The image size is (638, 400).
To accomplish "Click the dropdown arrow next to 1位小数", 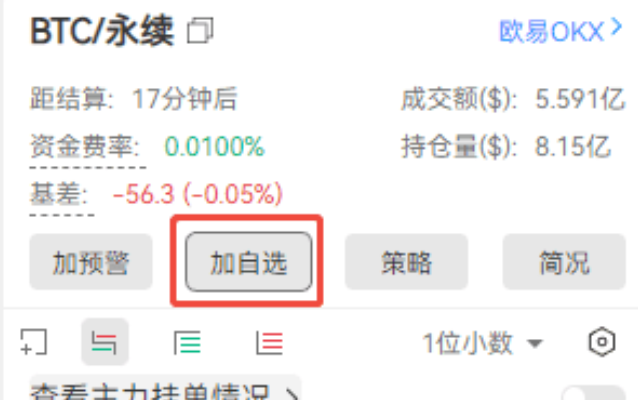I will [535, 344].
